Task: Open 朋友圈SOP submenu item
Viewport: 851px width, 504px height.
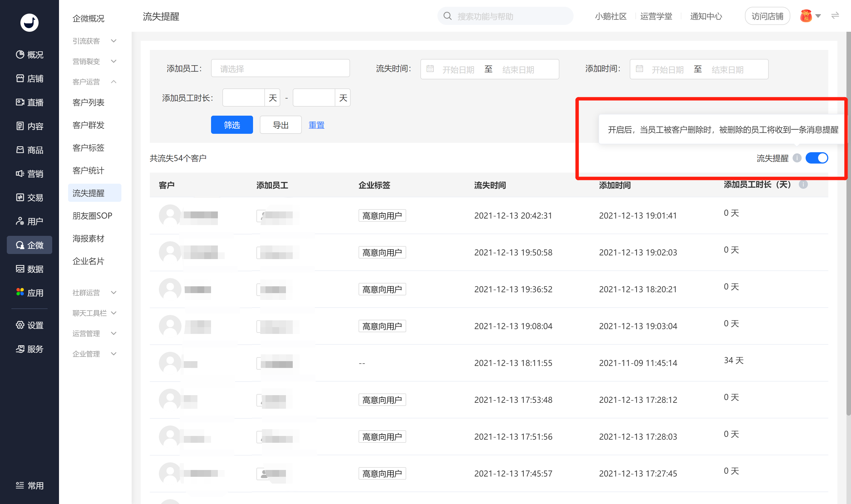Action: pos(92,216)
